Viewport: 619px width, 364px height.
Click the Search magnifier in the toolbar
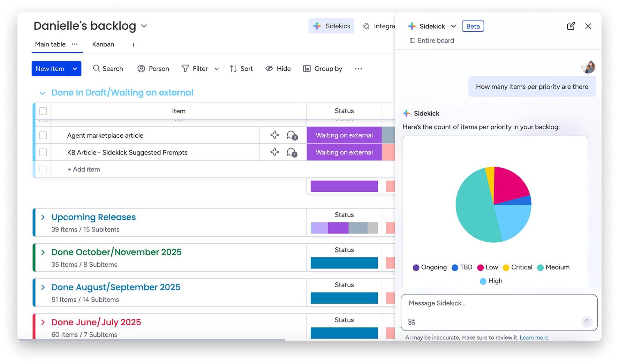point(96,68)
